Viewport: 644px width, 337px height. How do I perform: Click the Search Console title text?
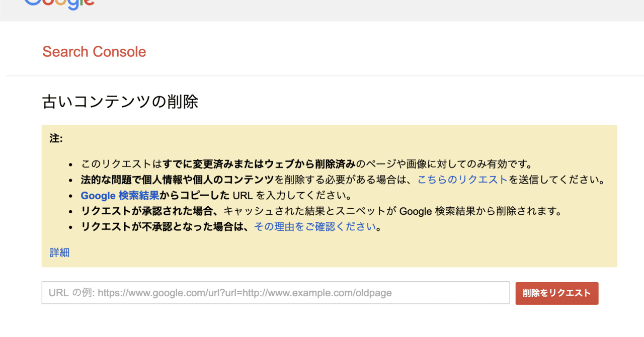[94, 51]
